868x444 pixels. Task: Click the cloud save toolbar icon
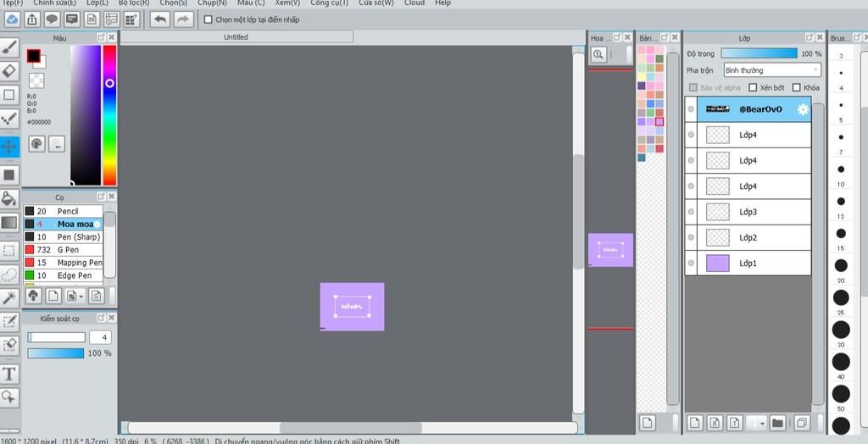coord(12,19)
